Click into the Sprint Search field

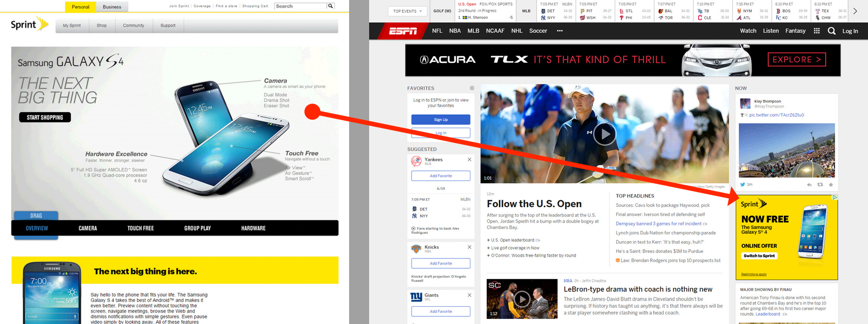(x=301, y=6)
